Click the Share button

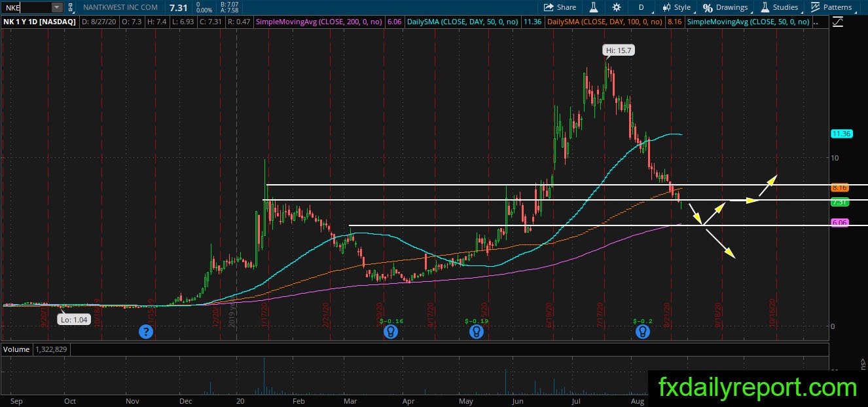point(560,7)
